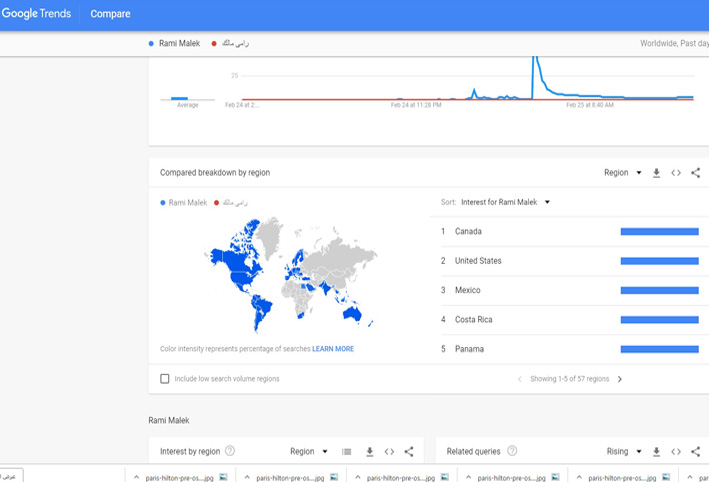Open Region dropdown in Interest by region card
The width and height of the screenshot is (709, 482).
coord(309,451)
